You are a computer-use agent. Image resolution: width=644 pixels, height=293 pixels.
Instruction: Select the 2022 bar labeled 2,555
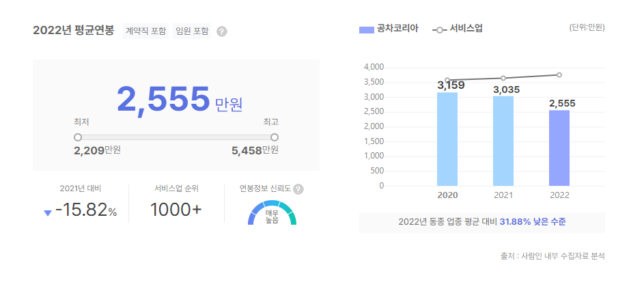559,148
